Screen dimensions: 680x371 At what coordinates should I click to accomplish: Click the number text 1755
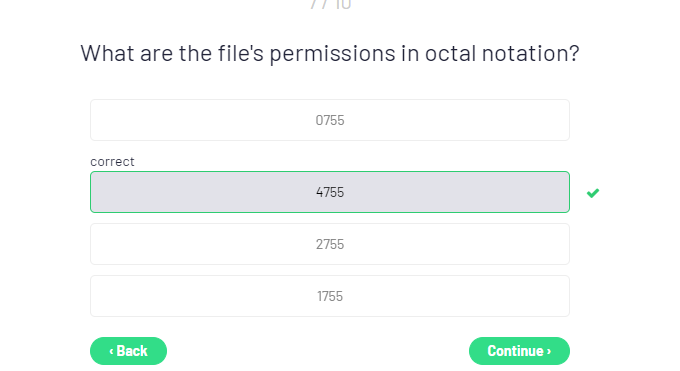click(330, 296)
